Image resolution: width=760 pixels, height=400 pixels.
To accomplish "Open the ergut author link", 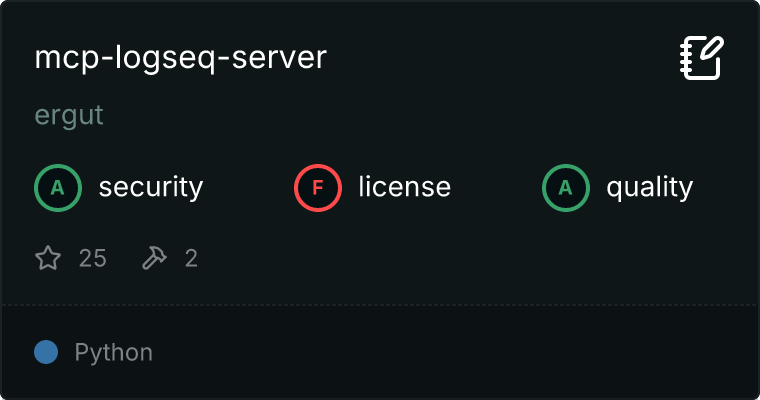I will (69, 116).
